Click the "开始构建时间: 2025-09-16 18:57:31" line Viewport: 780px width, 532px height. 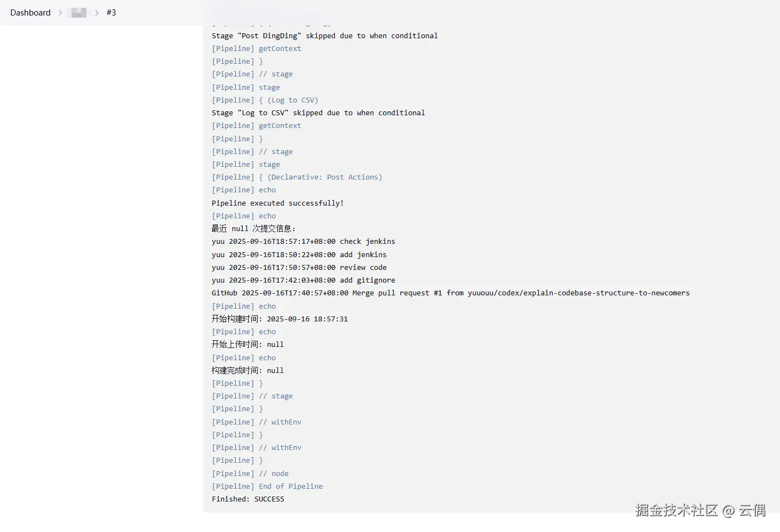coord(280,319)
